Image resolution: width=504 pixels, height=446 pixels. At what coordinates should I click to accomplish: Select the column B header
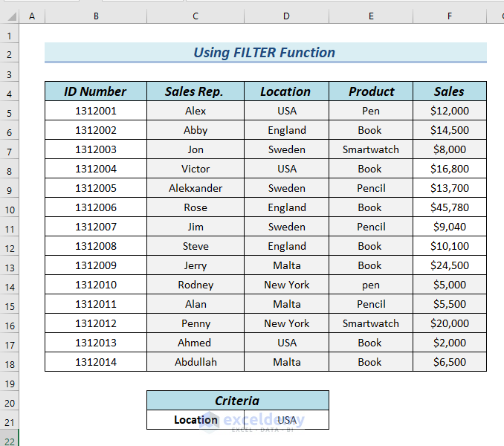95,16
